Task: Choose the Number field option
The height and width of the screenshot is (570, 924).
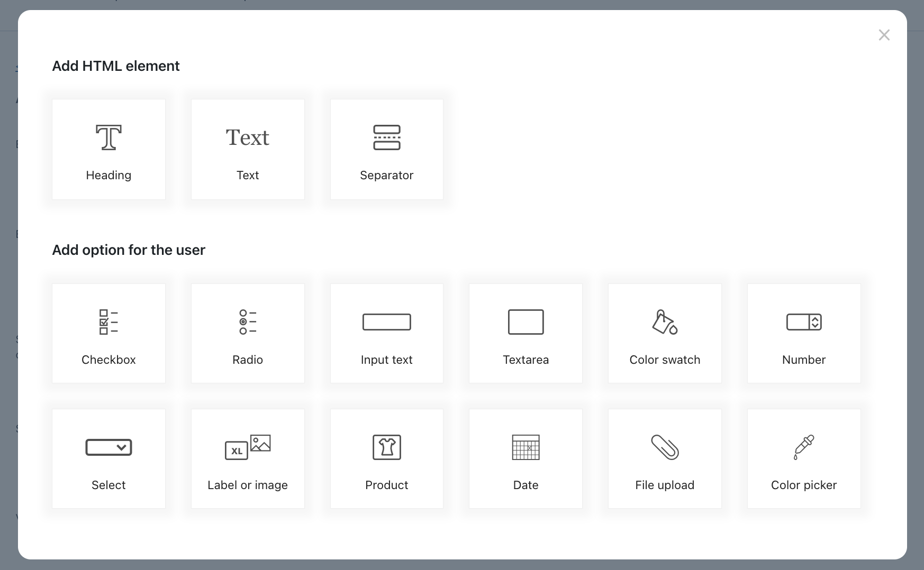Action: 804,333
